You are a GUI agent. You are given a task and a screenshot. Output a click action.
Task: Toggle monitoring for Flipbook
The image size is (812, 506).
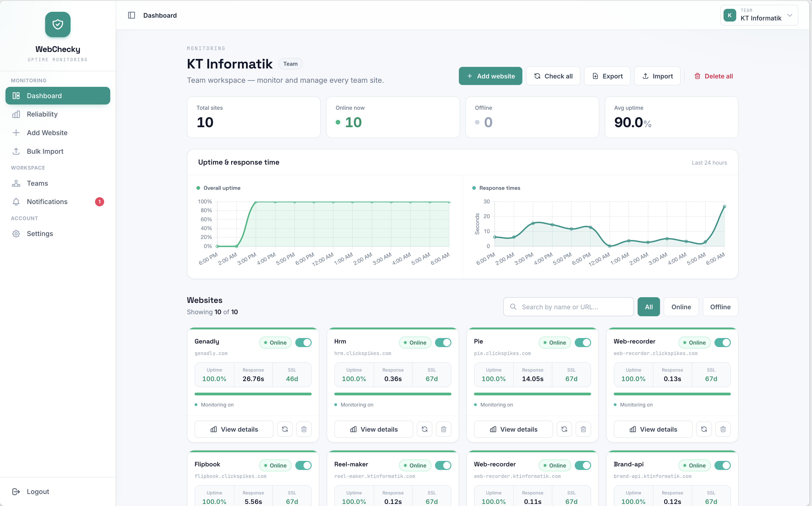pos(303,465)
